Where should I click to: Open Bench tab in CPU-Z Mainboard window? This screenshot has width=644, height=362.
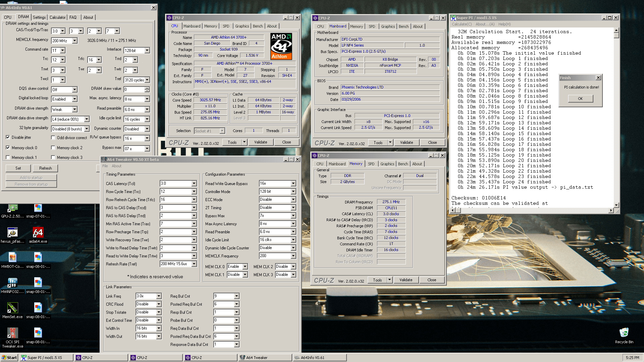pyautogui.click(x=404, y=26)
